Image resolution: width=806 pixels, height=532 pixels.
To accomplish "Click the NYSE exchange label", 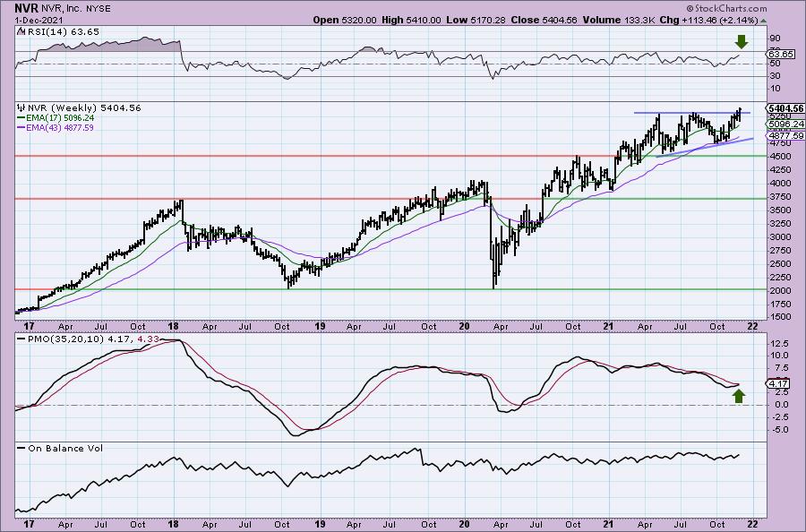I will point(97,9).
